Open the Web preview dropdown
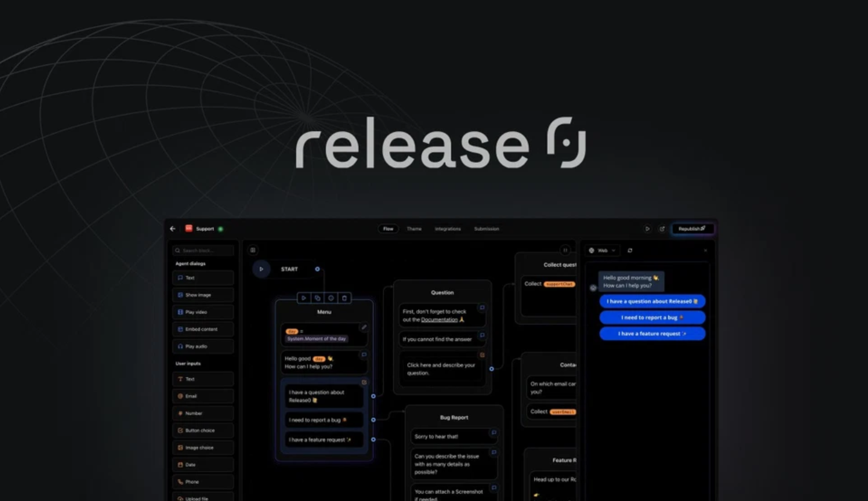868x501 pixels. (602, 250)
